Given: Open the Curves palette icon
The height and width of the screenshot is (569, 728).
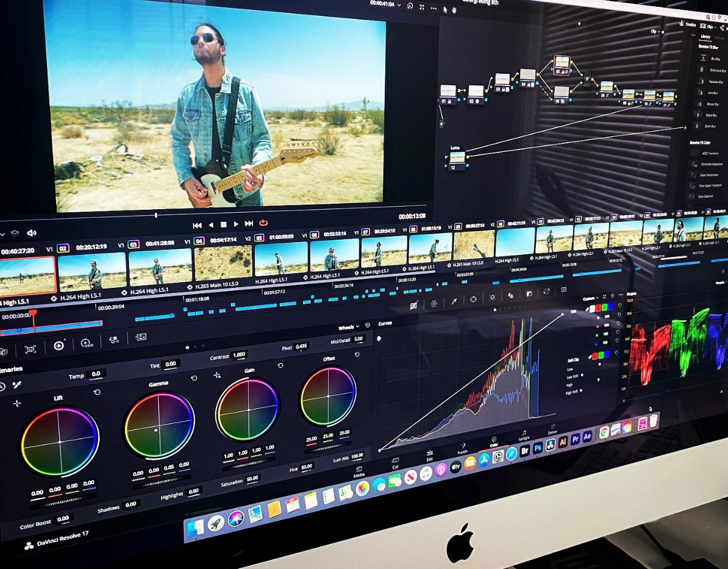Looking at the screenshot, I should pyautogui.click(x=413, y=305).
